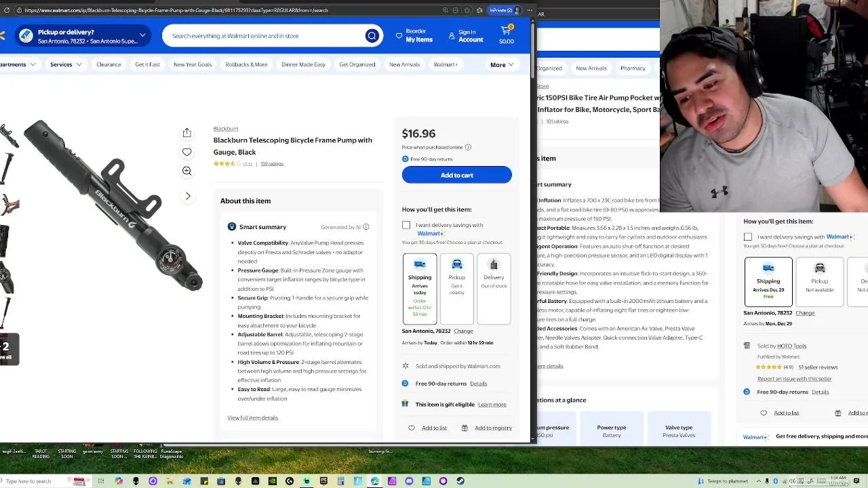868x488 pixels.
Task: Click main Blackburn pump product image
Action: point(114,206)
